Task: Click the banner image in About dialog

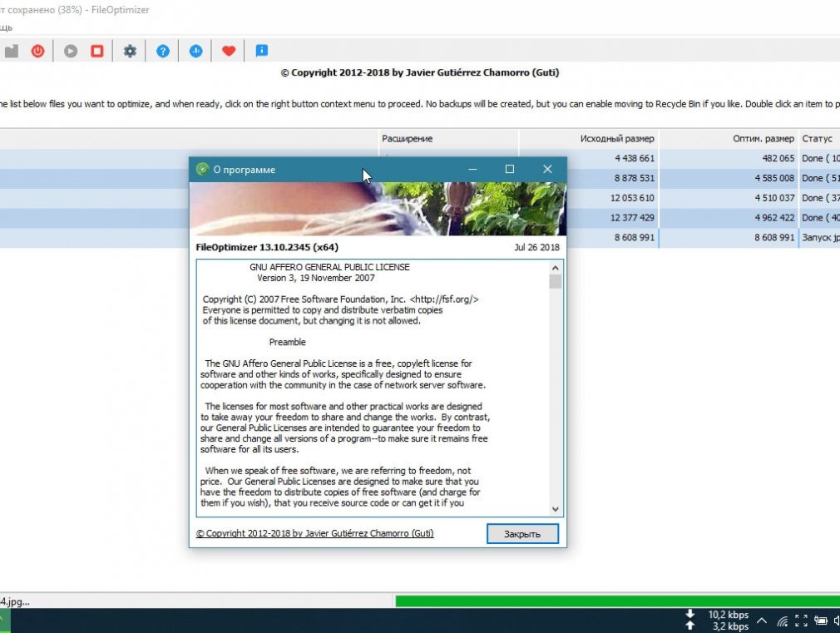Action: pyautogui.click(x=378, y=209)
